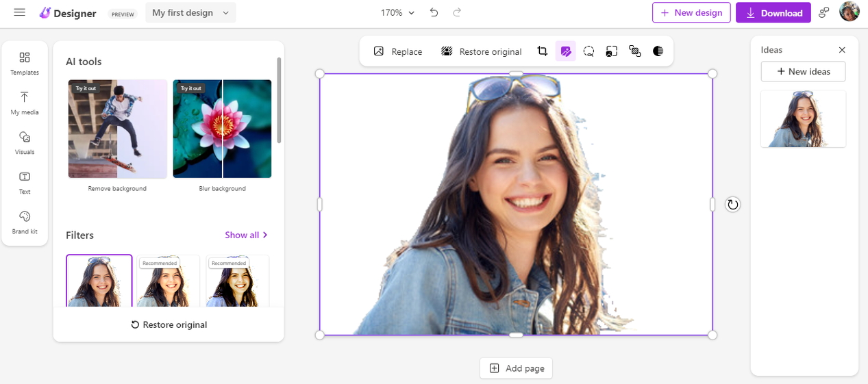Click the AI tools heading
Viewport: 868px width, 384px height.
point(84,62)
